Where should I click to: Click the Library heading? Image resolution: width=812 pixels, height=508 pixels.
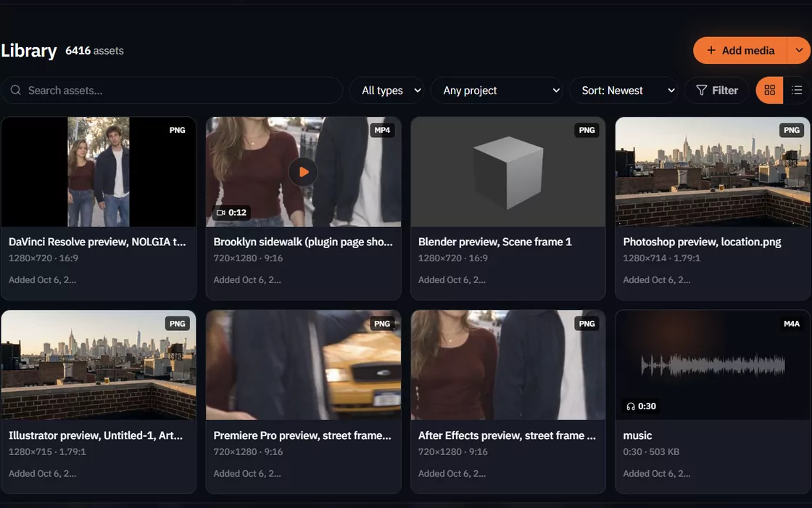pyautogui.click(x=29, y=51)
